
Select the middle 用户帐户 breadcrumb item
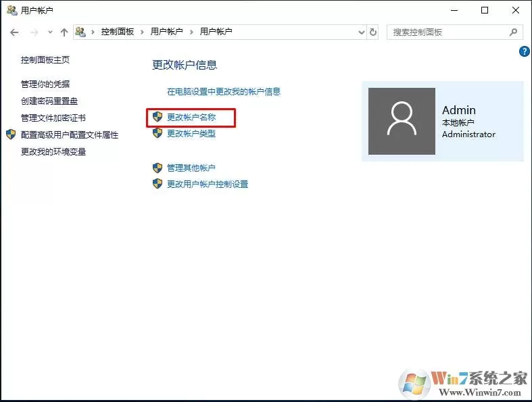pos(166,32)
